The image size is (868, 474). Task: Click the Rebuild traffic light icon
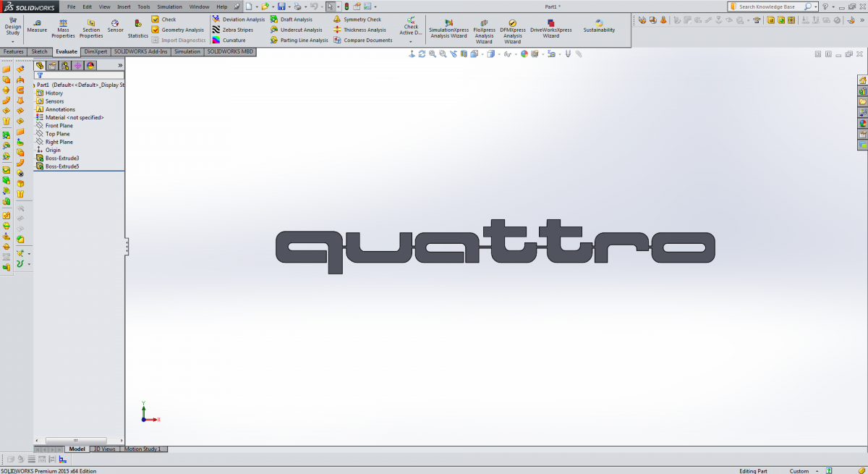click(346, 7)
